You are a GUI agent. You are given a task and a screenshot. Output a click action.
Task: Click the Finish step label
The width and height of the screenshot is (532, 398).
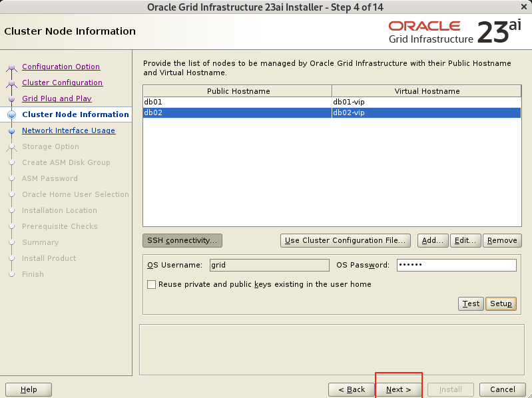click(33, 274)
